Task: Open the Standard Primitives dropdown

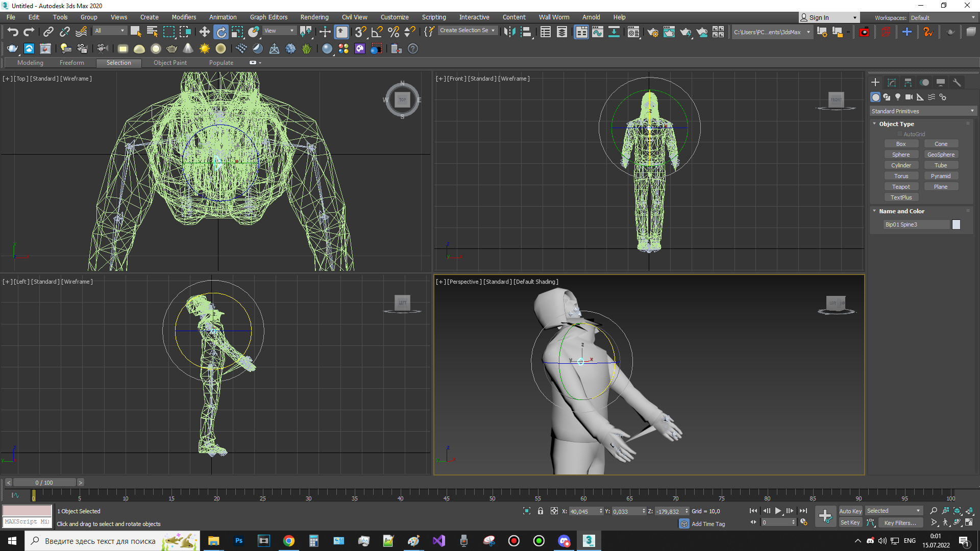Action: coord(923,111)
